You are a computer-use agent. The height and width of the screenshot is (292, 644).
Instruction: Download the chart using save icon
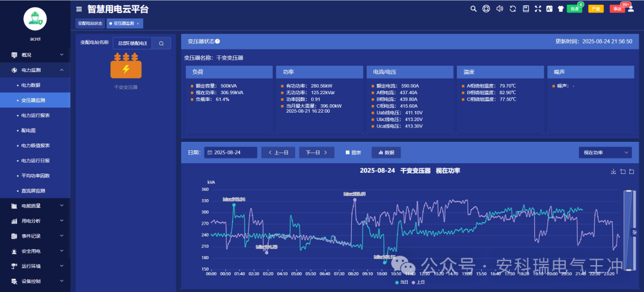pyautogui.click(x=614, y=172)
